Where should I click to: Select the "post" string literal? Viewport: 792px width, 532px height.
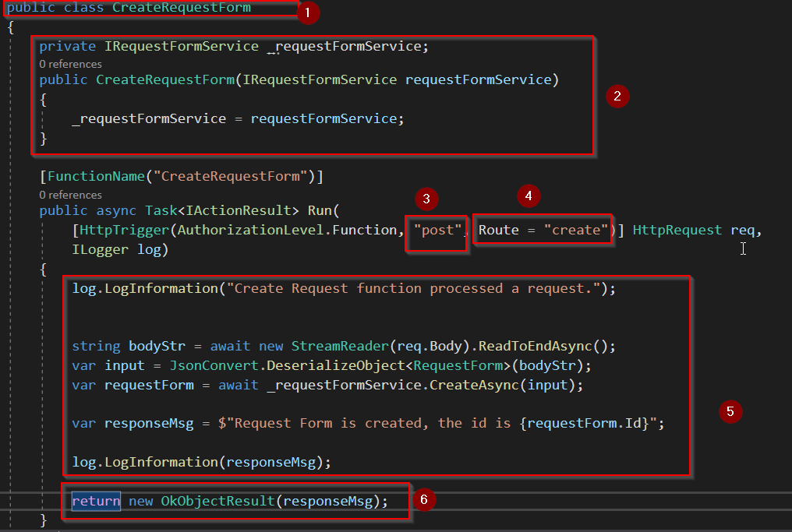pos(437,230)
